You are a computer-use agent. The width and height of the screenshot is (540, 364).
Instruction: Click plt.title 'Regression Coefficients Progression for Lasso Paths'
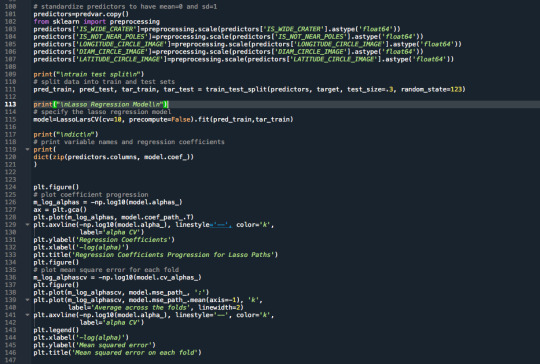pos(156,255)
